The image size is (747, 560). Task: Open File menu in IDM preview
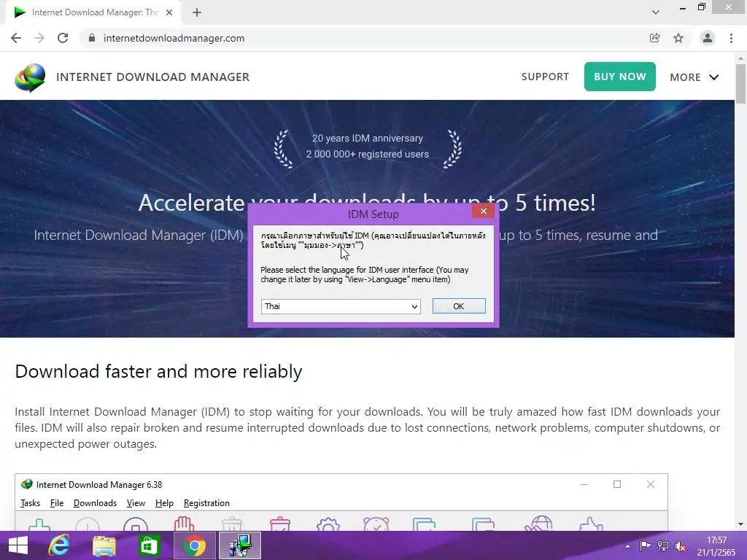(57, 503)
